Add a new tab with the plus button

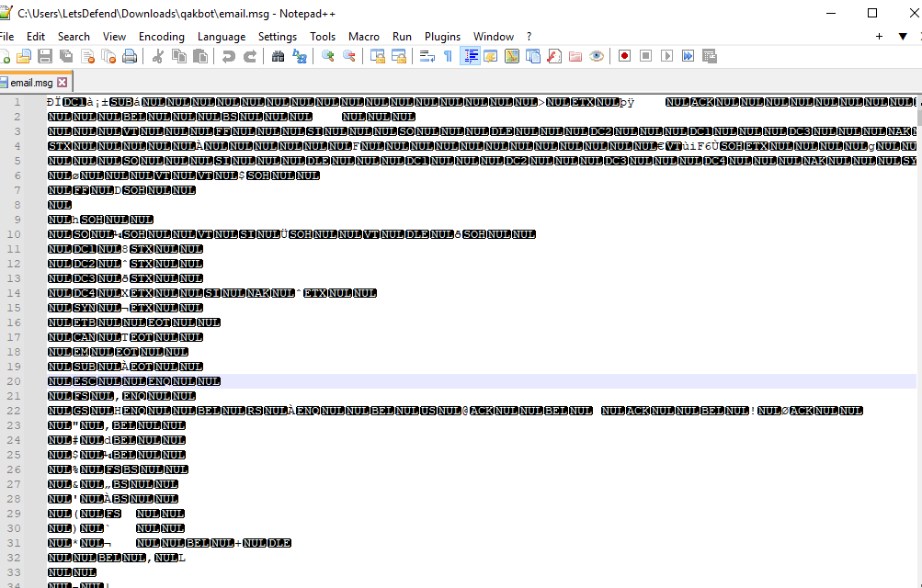point(879,37)
